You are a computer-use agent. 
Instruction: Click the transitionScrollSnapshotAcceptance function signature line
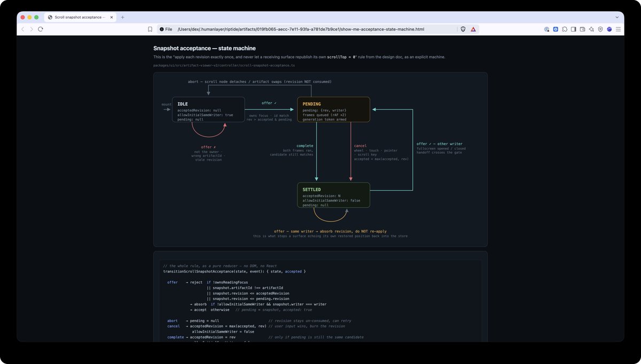234,271
